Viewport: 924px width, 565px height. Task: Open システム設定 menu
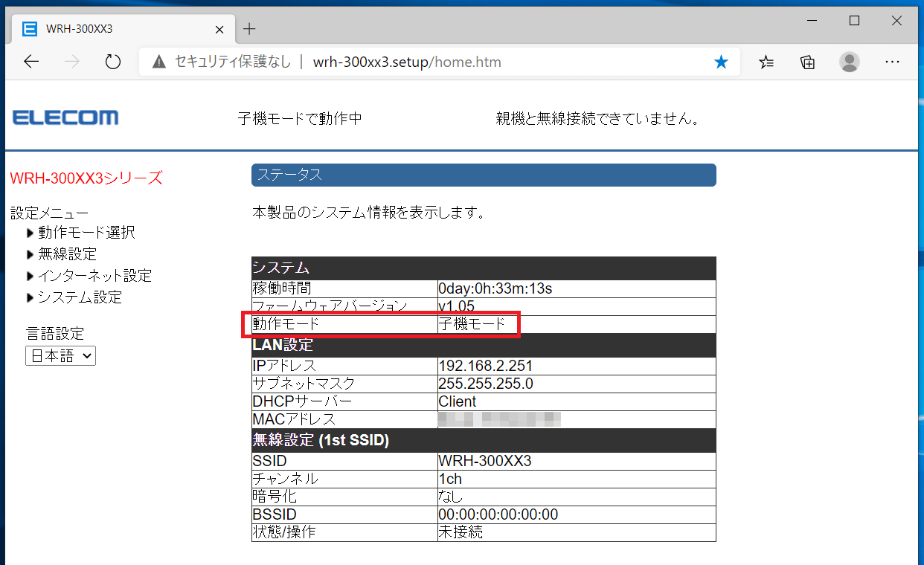pyautogui.click(x=80, y=297)
